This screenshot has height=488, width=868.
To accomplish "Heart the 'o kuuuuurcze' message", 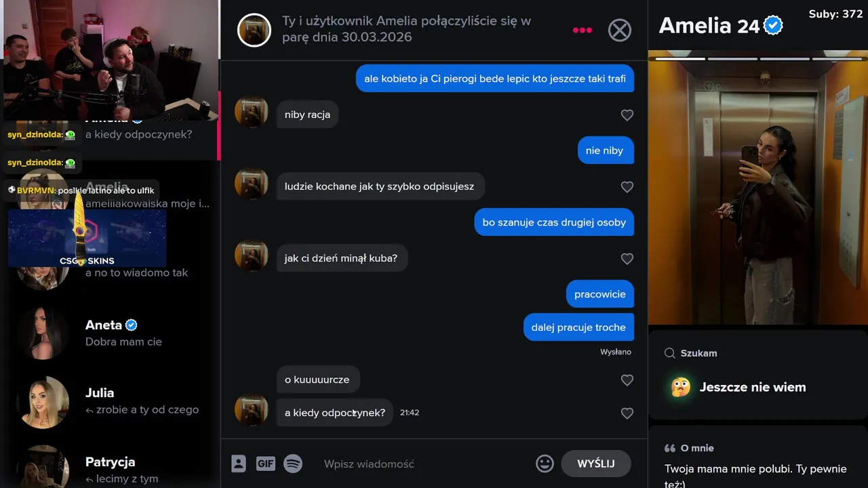I will pos(627,380).
